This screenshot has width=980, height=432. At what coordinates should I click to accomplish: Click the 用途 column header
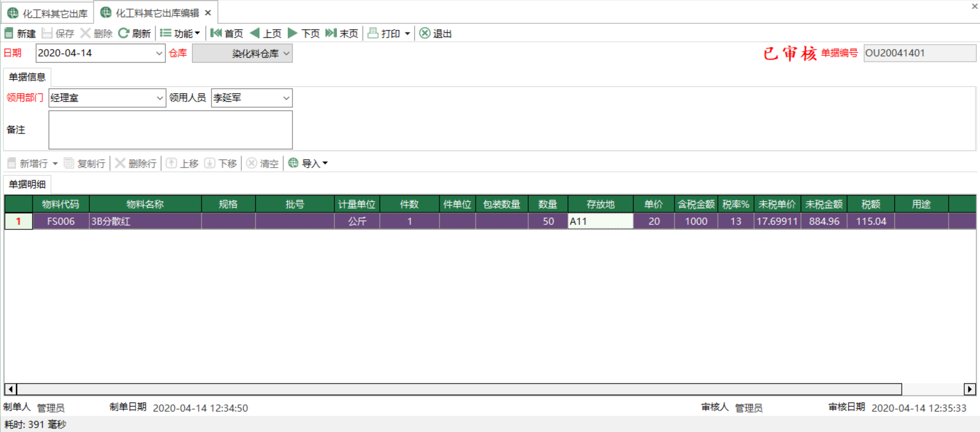(x=921, y=204)
